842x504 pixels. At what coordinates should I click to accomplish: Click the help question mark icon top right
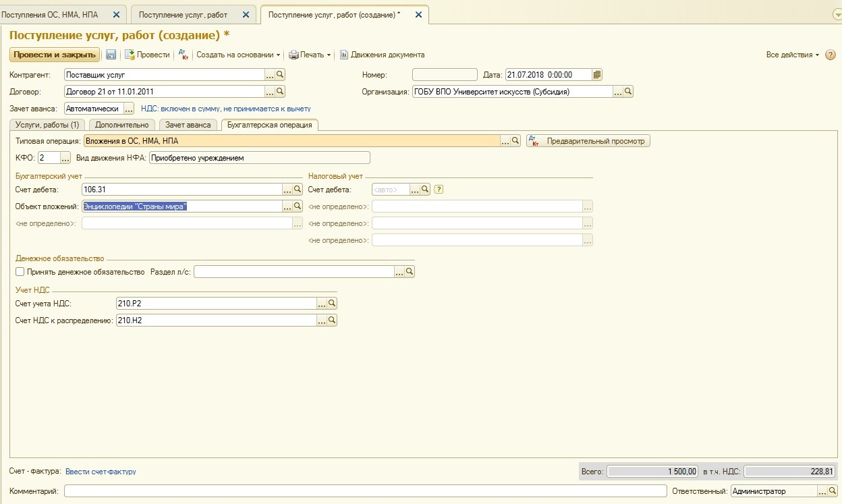coord(830,55)
